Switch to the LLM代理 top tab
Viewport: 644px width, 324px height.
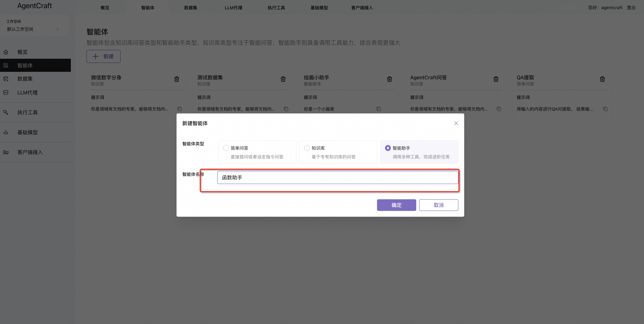point(234,8)
